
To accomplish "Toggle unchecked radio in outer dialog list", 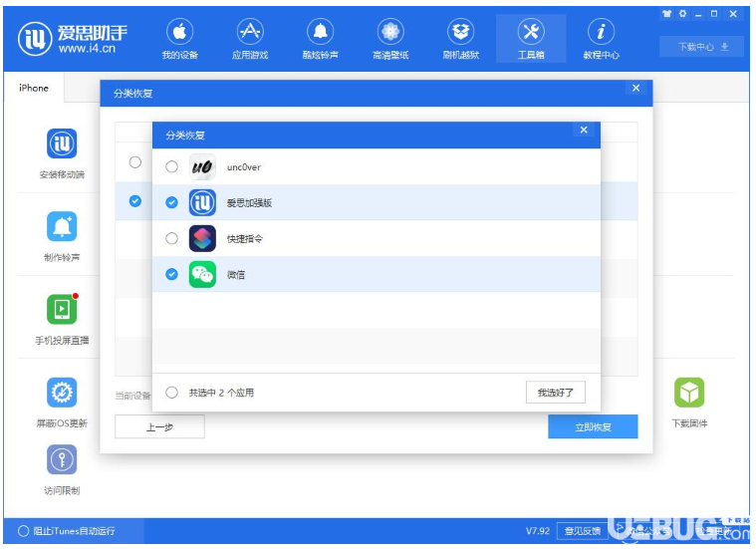I will coord(135,162).
